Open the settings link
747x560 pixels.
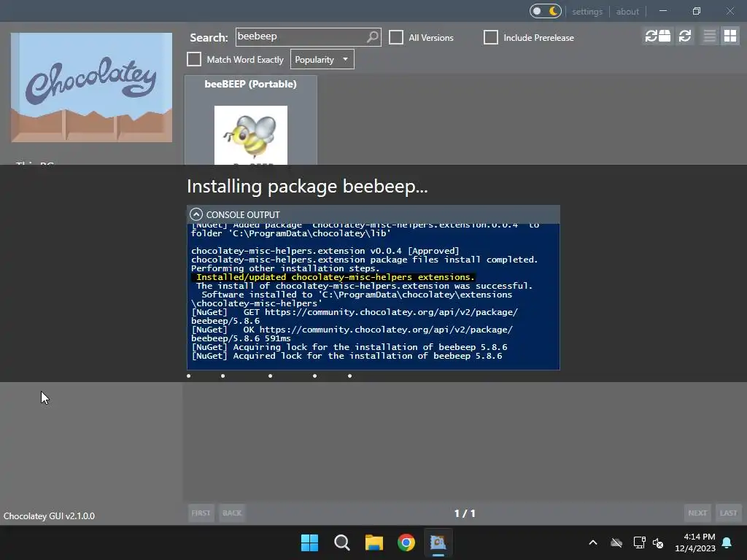pyautogui.click(x=587, y=12)
